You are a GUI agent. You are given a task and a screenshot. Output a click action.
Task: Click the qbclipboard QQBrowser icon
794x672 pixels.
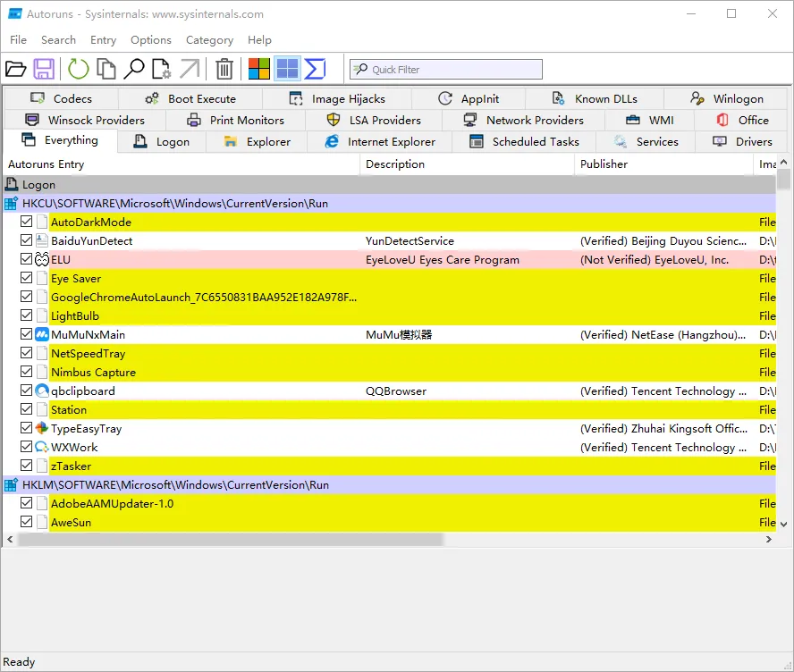(42, 391)
